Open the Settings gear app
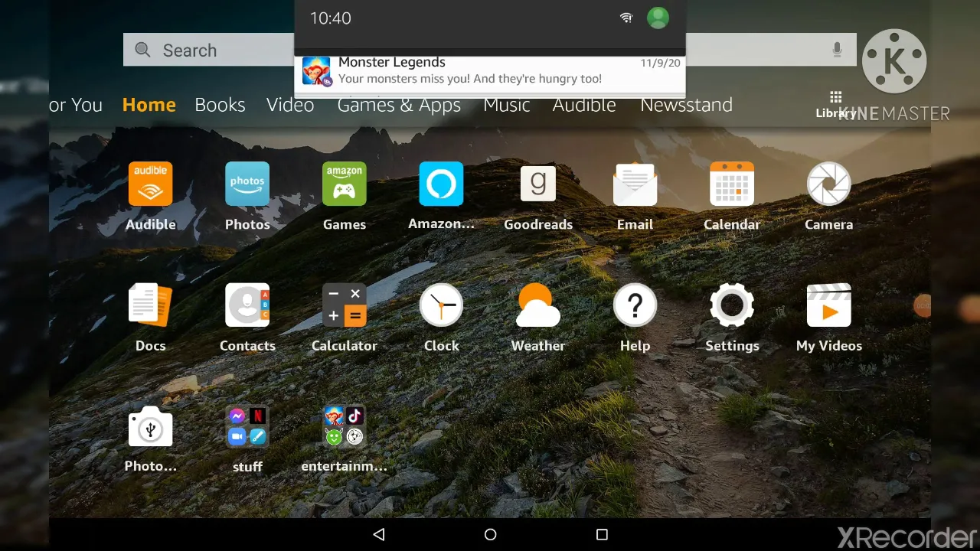 (x=732, y=305)
